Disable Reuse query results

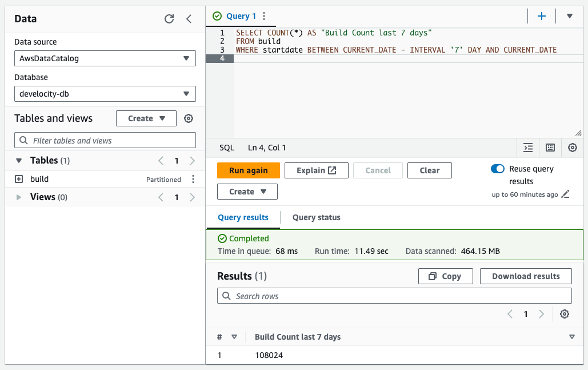tap(497, 169)
